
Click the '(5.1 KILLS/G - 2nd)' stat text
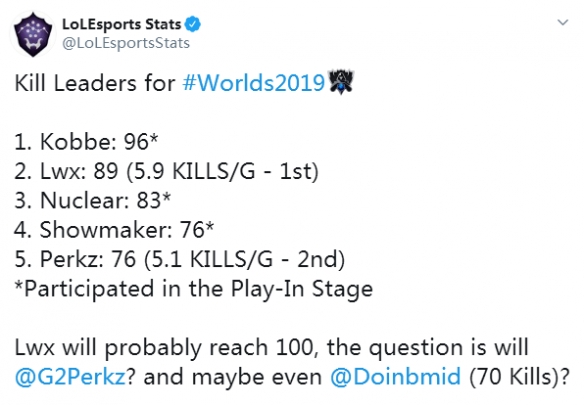click(245, 259)
